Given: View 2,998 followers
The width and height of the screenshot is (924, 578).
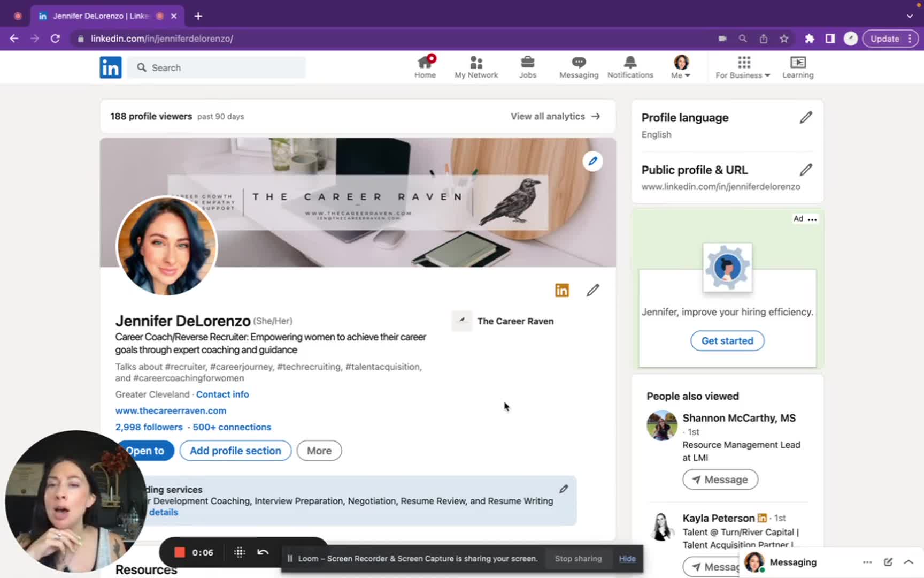Looking at the screenshot, I should [x=149, y=427].
